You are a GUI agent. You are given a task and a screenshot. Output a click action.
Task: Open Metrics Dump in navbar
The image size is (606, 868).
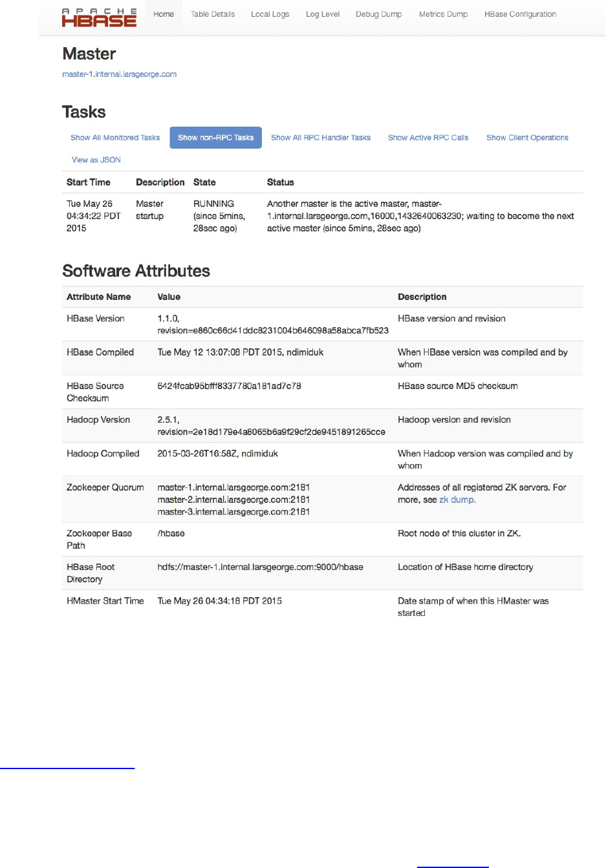tap(444, 14)
